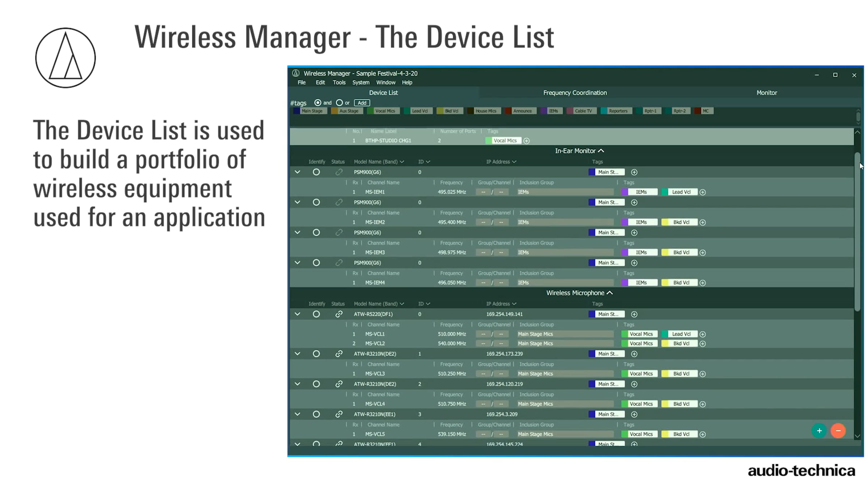Click the green add device plus button
This screenshot has width=868, height=488.
819,431
